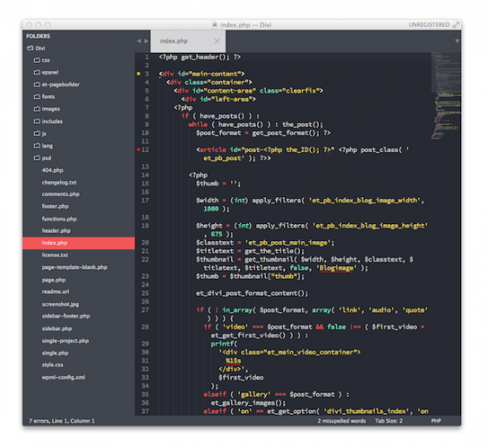Open header.php file
The height and width of the screenshot is (448, 488).
[x=56, y=230]
